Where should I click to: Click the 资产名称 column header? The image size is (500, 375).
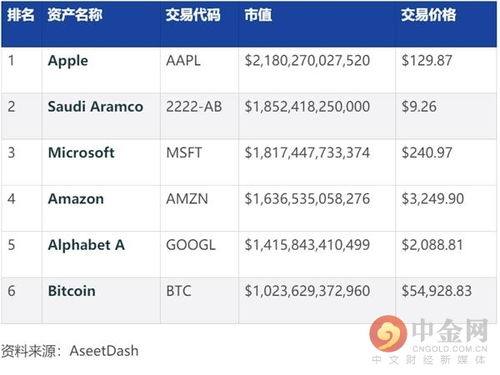point(75,15)
